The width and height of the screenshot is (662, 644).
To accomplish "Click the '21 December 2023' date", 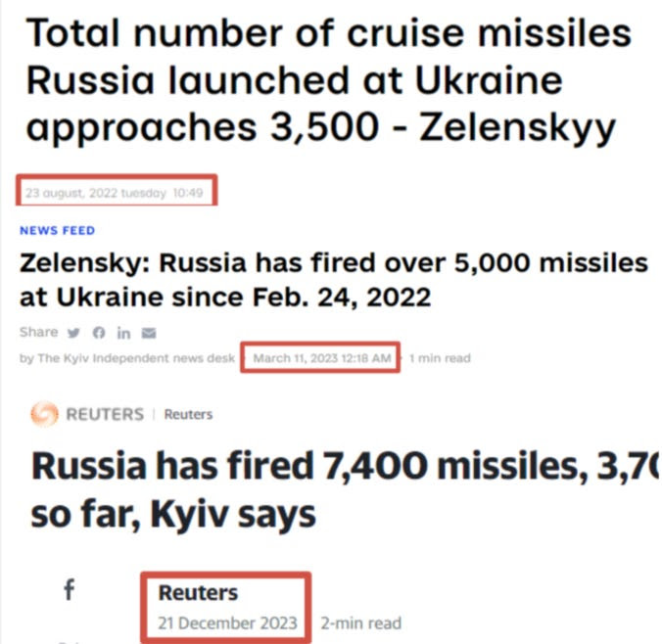I will coord(227,622).
